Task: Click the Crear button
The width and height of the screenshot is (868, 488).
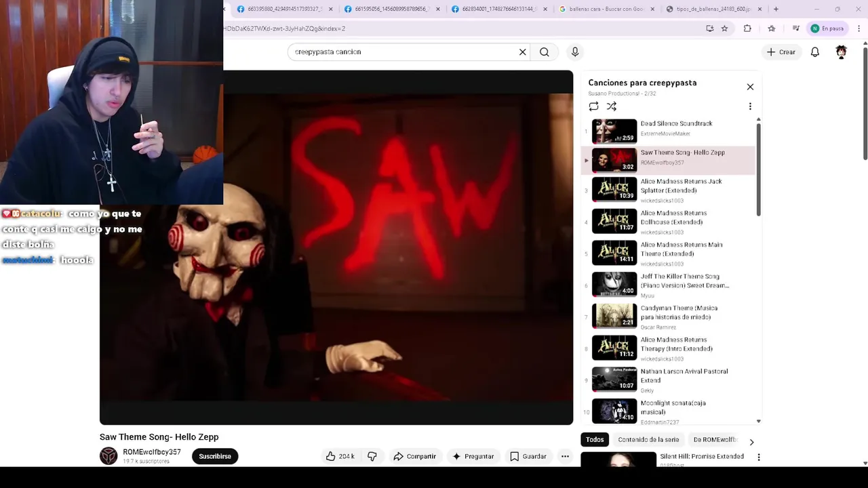Action: click(781, 52)
